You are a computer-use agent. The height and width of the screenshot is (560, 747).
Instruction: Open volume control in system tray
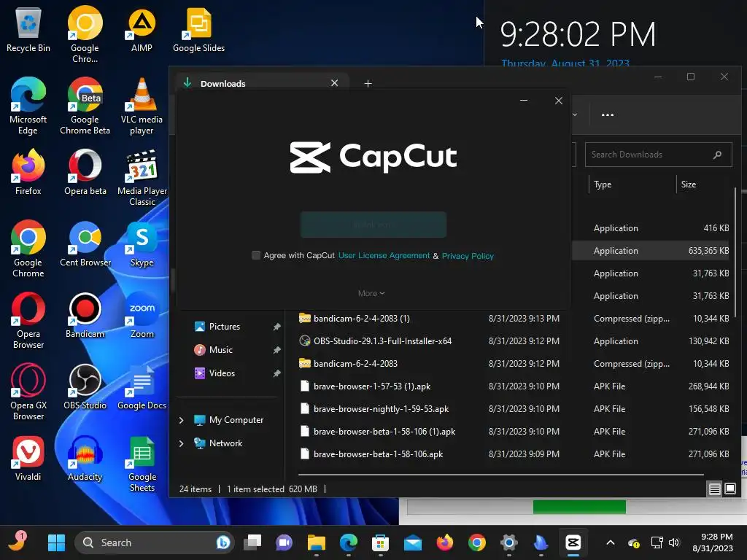click(673, 542)
